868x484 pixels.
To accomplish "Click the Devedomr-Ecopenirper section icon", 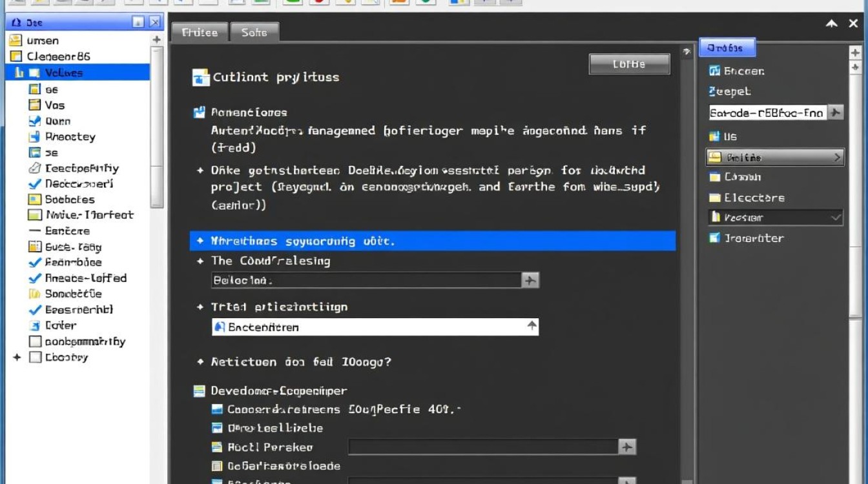I will (200, 391).
